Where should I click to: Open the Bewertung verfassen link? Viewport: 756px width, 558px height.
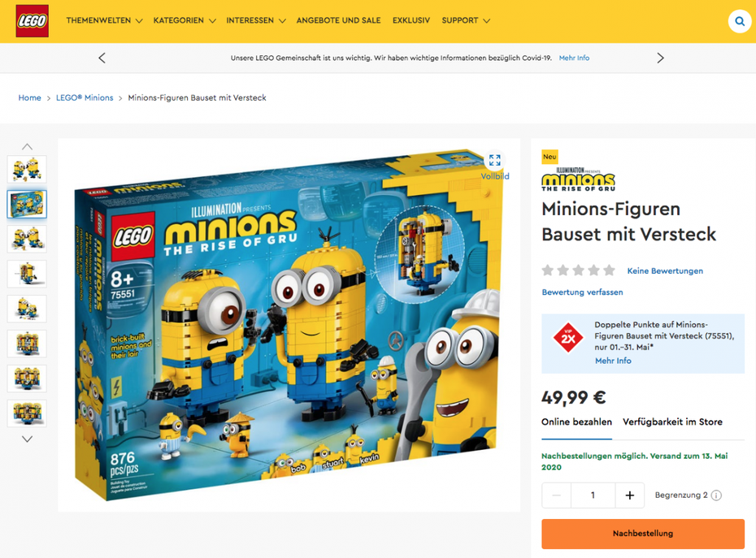point(582,292)
